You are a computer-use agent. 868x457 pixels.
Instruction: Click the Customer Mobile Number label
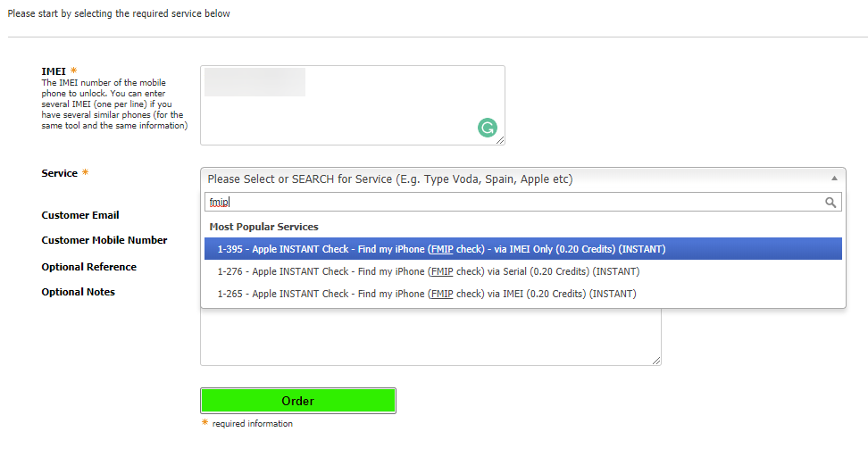(x=104, y=240)
